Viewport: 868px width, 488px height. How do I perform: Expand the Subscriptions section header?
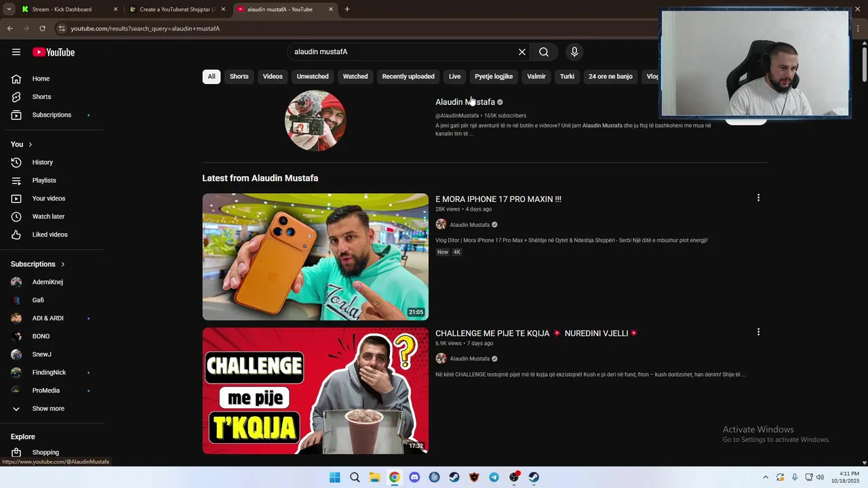(38, 264)
